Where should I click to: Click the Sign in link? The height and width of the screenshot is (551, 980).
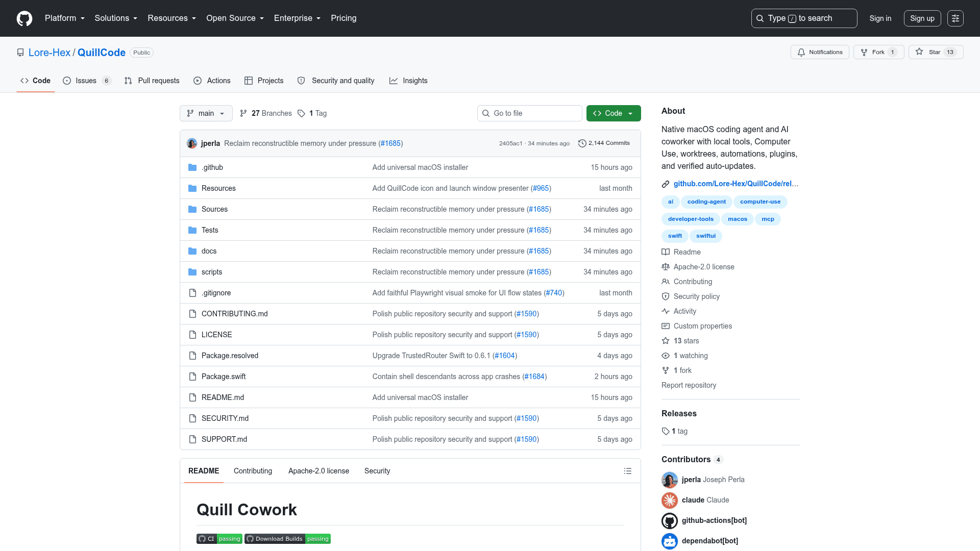pyautogui.click(x=880, y=18)
